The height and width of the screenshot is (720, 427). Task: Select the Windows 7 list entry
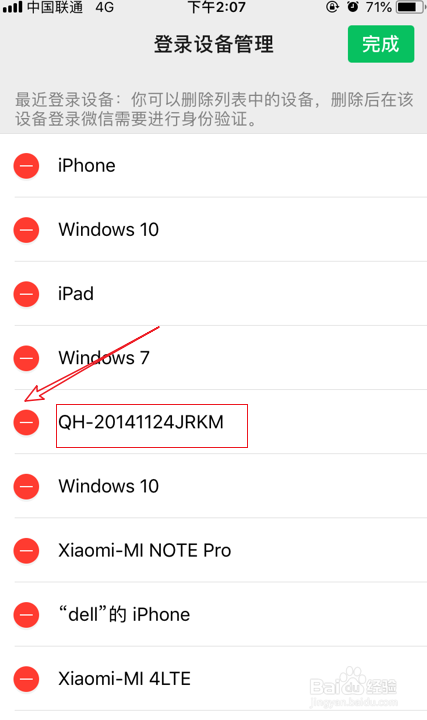point(214,358)
